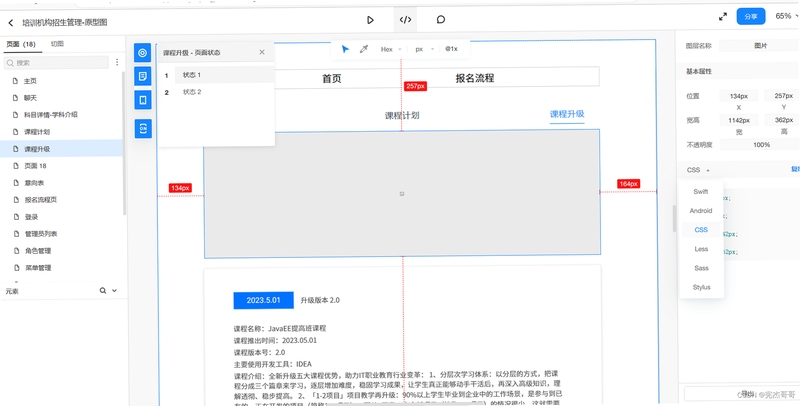Switch to the 页面 (18) tab
This screenshot has width=800, height=406.
tap(21, 44)
